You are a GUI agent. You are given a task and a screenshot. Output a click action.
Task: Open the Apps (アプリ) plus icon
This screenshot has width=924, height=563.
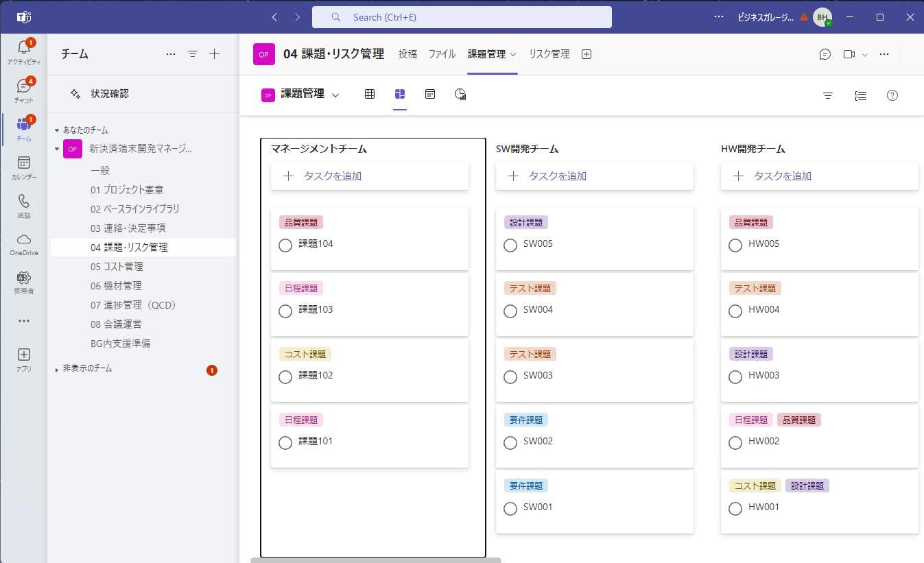tap(24, 355)
